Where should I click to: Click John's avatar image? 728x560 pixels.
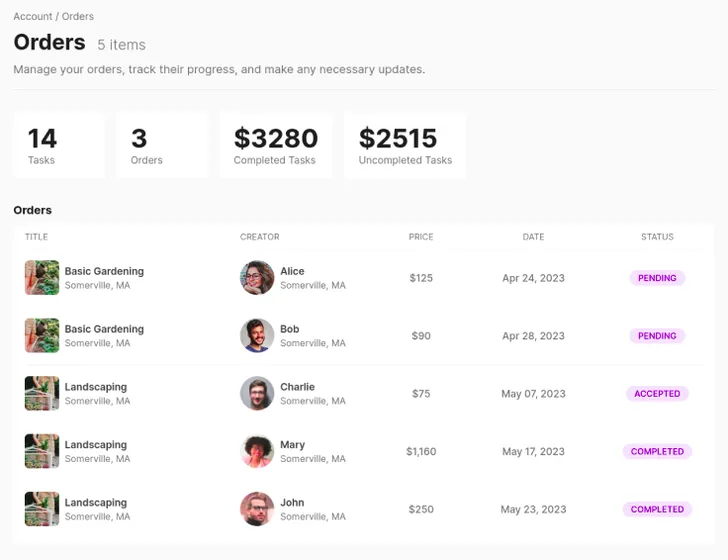click(x=257, y=509)
